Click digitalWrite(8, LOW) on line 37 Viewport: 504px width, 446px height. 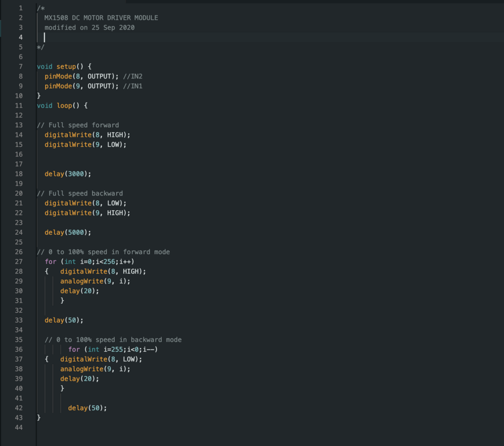(x=101, y=359)
